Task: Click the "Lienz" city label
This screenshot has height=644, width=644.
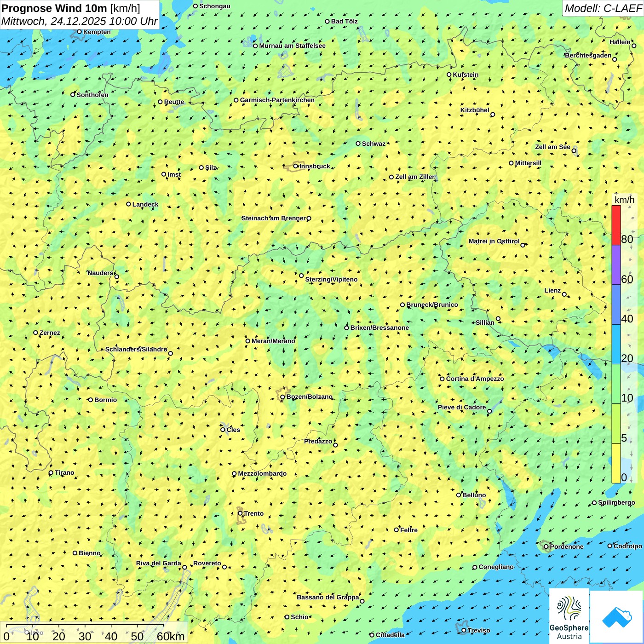Action: 552,290
